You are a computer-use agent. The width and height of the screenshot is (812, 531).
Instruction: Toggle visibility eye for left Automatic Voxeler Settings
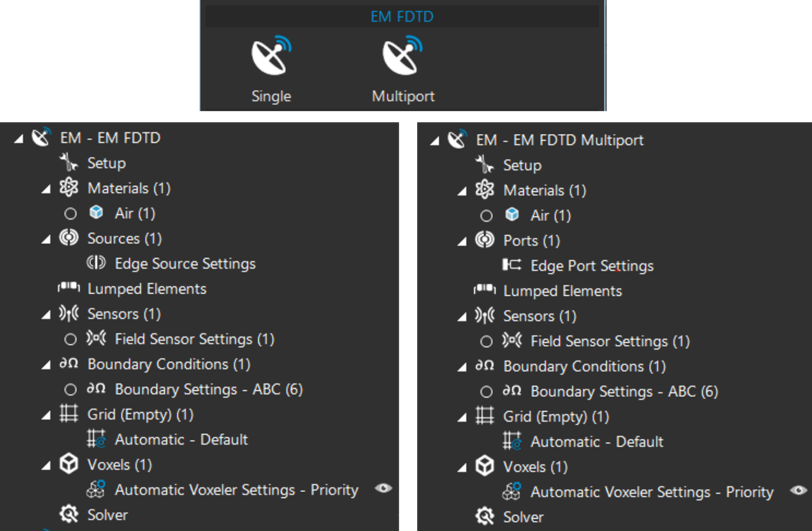click(383, 489)
